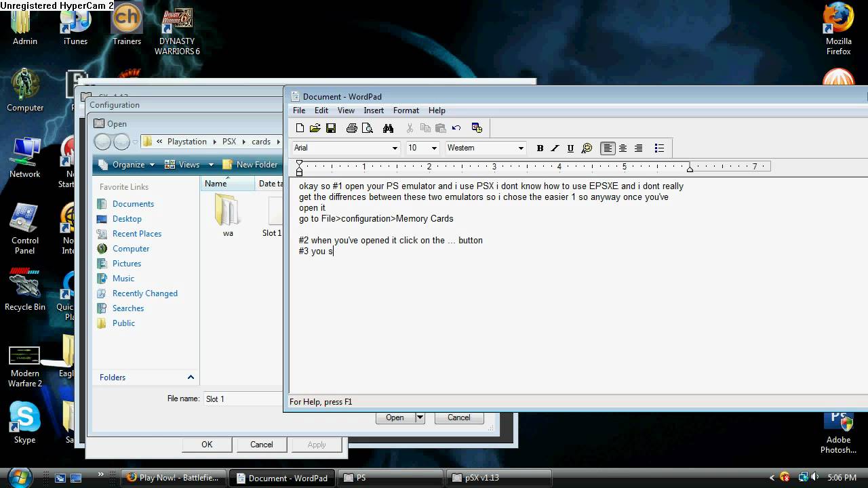The height and width of the screenshot is (488, 868).
Task: Open the Insert menu in WordPad
Action: click(x=374, y=110)
